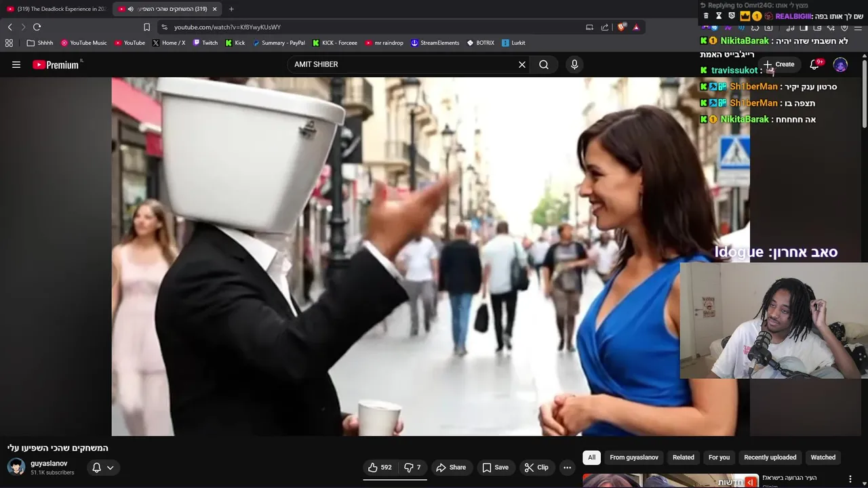Open YouTube notifications bell
The image size is (868, 488).
814,64
